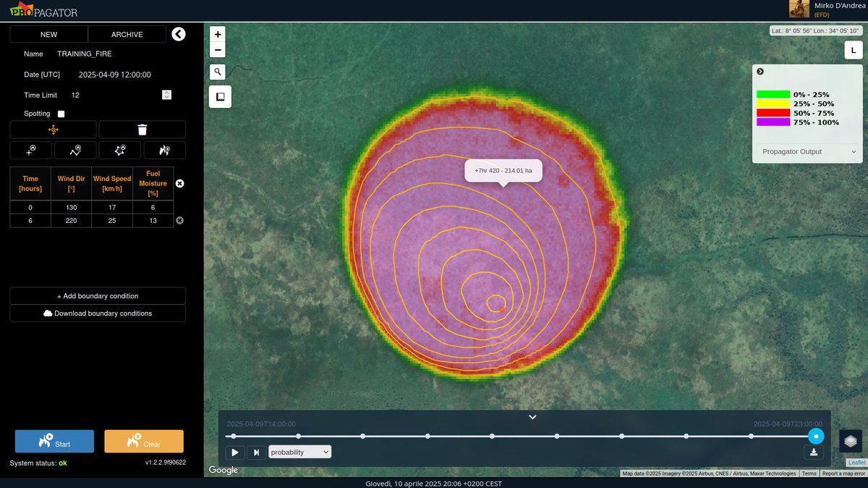Open the probability display dropdown
Image resolution: width=868 pixels, height=488 pixels.
tap(299, 452)
